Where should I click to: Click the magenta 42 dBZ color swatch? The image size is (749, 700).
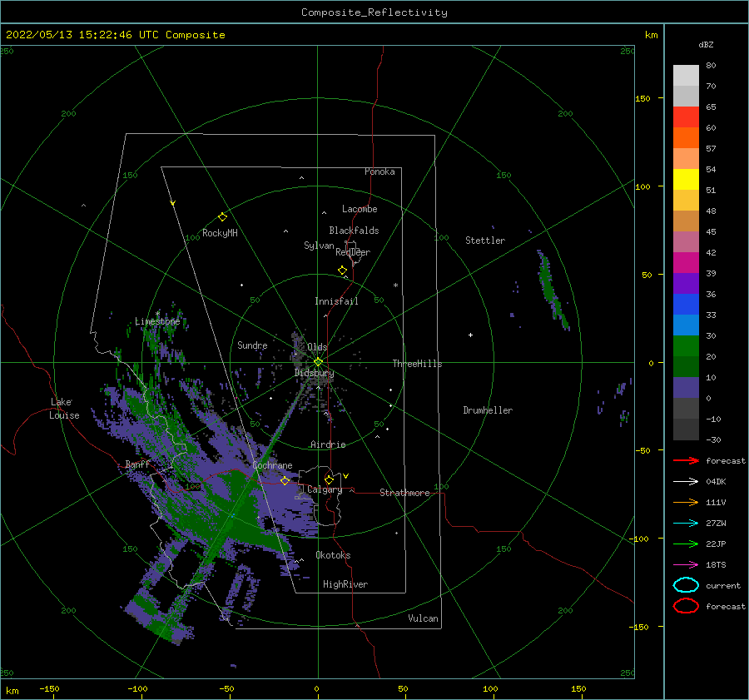tap(686, 262)
